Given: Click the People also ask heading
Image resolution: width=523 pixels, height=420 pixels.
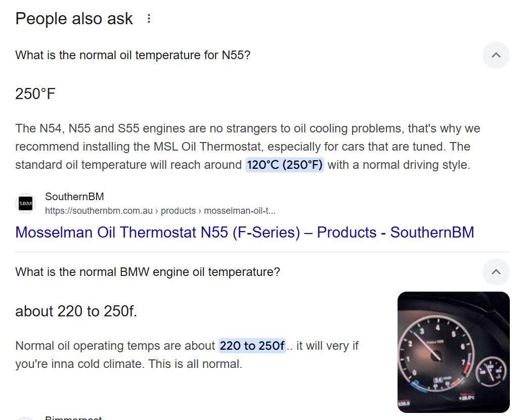Looking at the screenshot, I should click(x=74, y=19).
